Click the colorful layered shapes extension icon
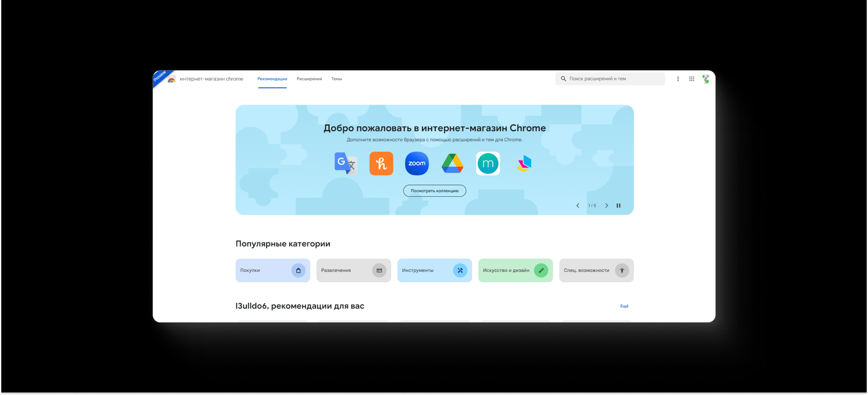Viewport: 868px width, 395px height. [524, 163]
